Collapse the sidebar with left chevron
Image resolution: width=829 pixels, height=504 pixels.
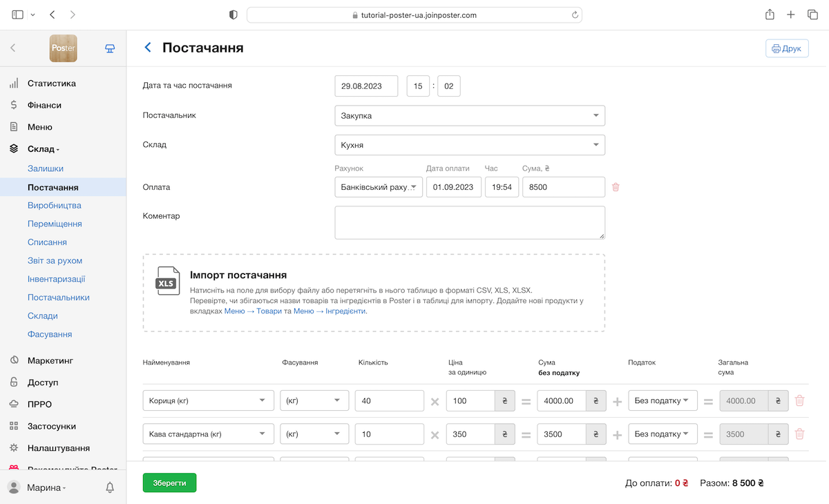(13, 48)
